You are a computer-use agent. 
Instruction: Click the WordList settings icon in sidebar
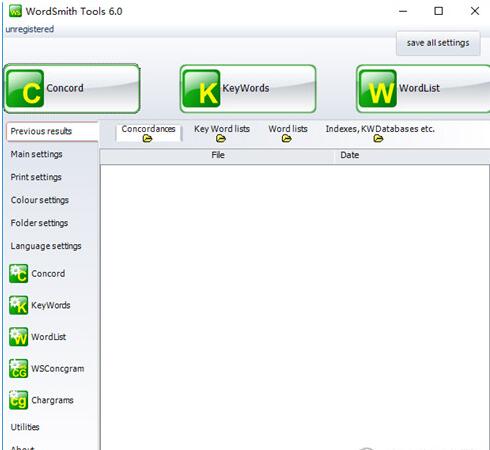pos(18,337)
